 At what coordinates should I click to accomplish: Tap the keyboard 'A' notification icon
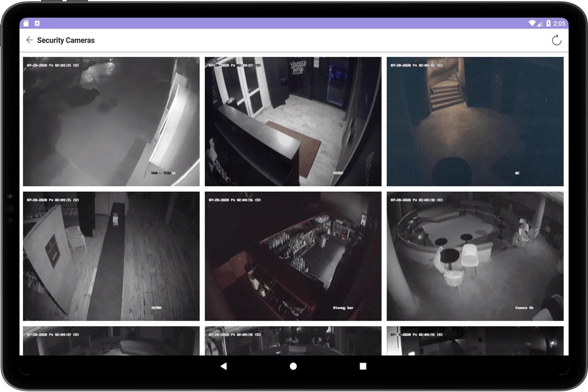(x=37, y=23)
